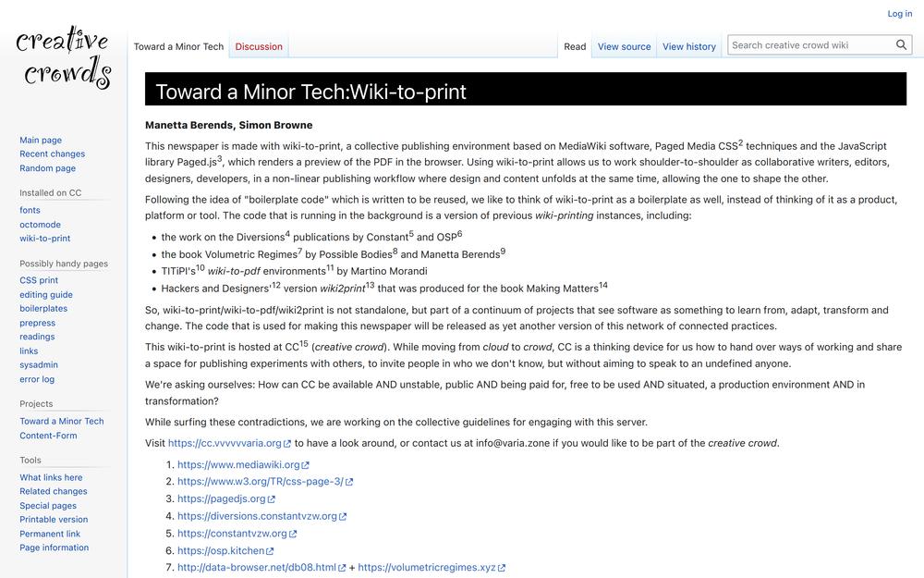Viewport: 924px width, 578px height.
Task: Open the wiki-to-print sidebar link
Action: (44, 239)
